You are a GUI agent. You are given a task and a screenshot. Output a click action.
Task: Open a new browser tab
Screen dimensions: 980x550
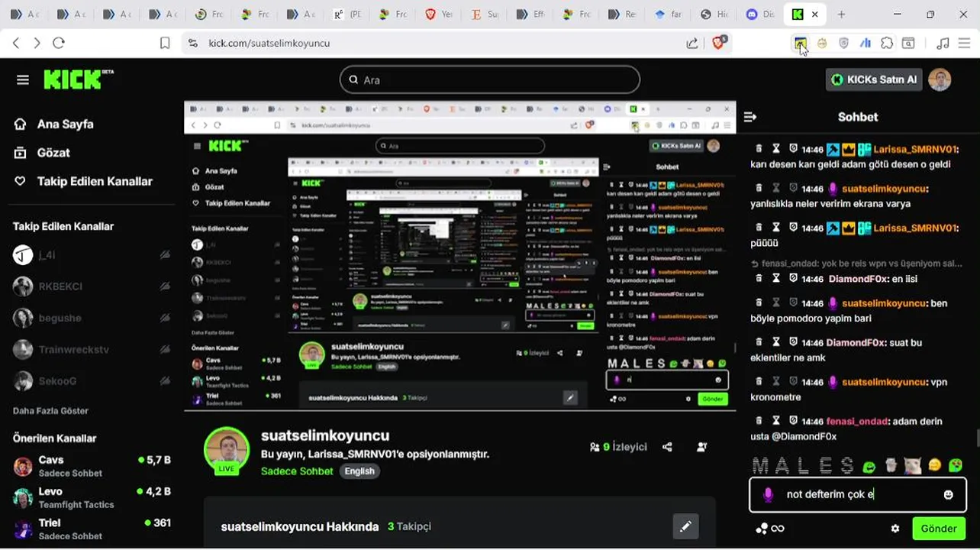click(x=841, y=14)
